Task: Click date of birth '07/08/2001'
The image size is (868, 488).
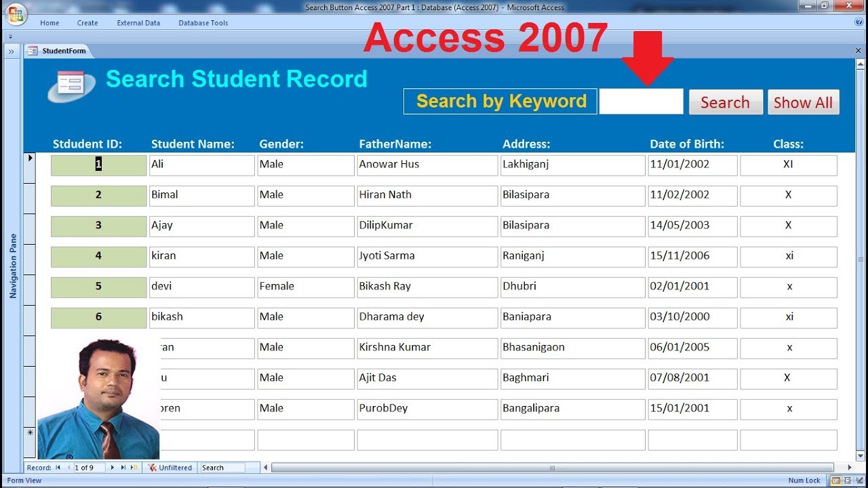Action: click(x=692, y=379)
